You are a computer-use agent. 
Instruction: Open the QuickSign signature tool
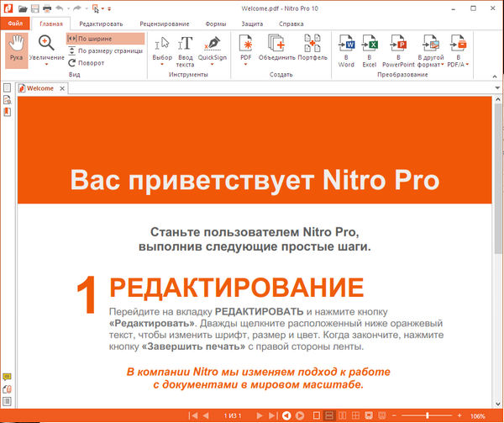[x=213, y=48]
